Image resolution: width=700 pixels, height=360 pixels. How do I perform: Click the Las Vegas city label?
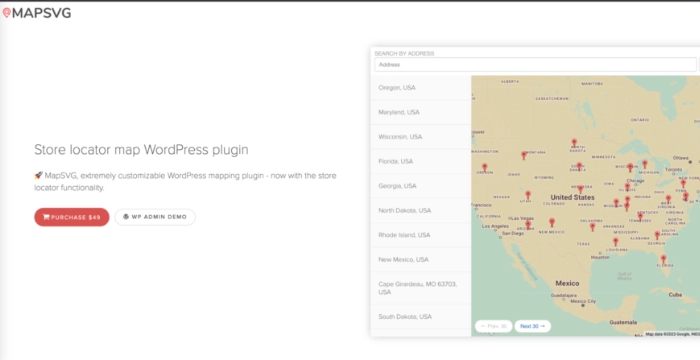pos(522,218)
